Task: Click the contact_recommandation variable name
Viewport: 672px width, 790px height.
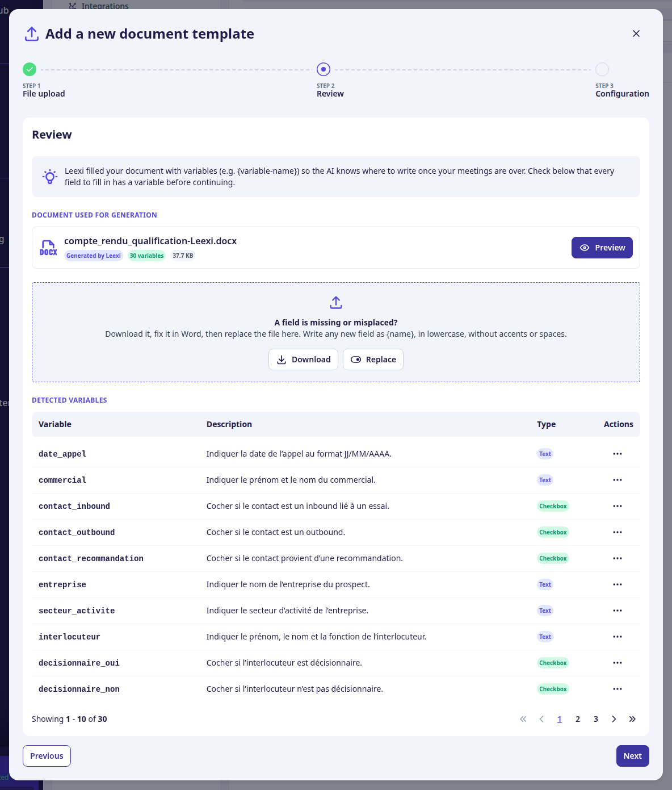Action: click(91, 558)
